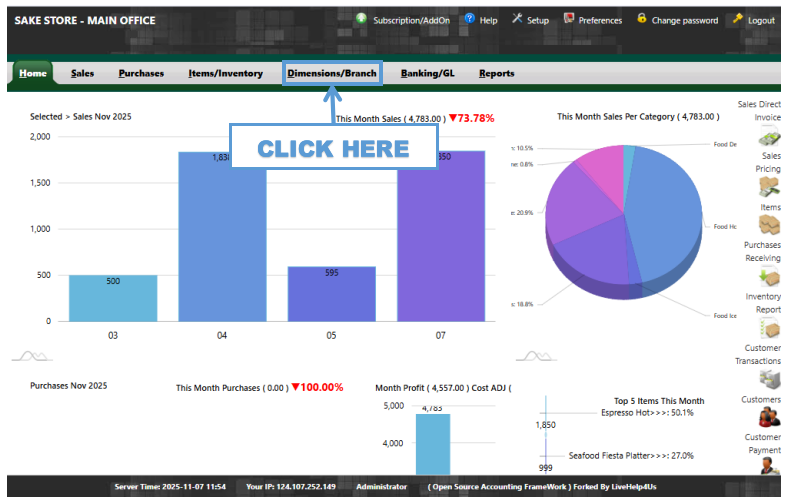This screenshot has height=504, width=790.
Task: Click the Logout link
Action: 760,20
